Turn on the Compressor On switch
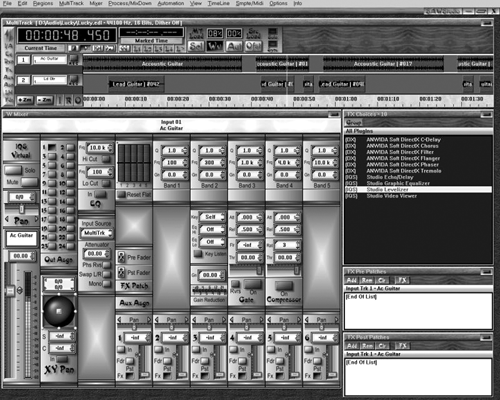The height and width of the screenshot is (400, 500). (x=284, y=286)
